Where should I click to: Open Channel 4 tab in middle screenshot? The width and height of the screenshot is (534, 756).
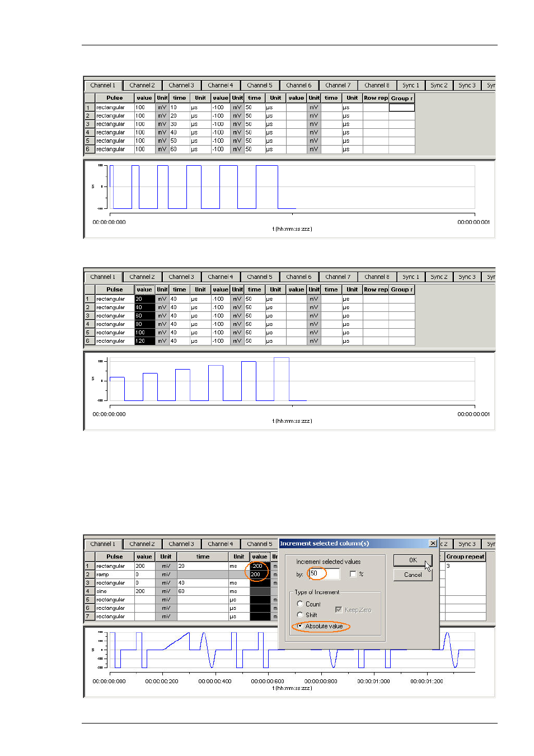(221, 277)
